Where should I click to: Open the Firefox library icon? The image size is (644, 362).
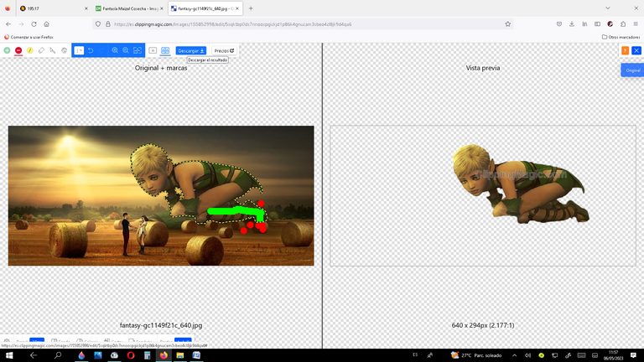[584, 24]
